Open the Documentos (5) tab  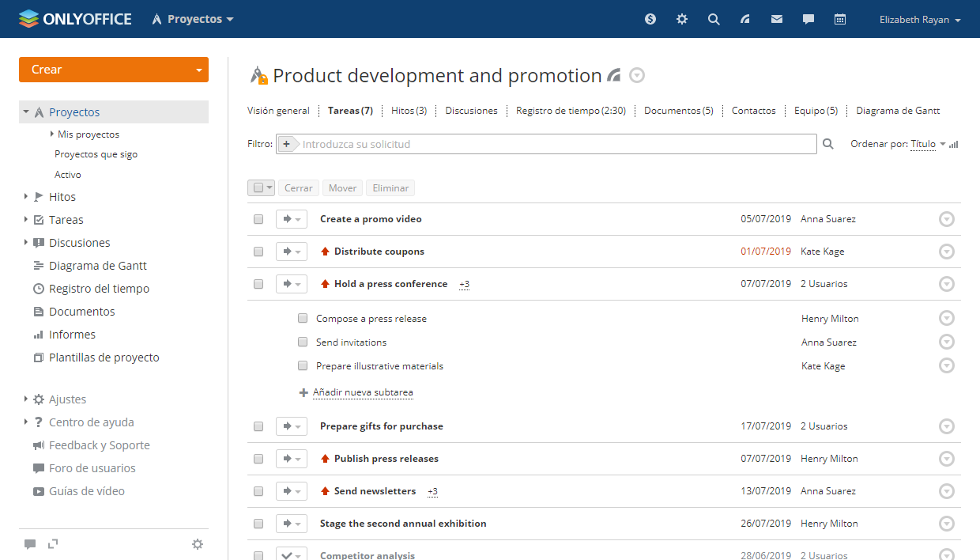678,111
